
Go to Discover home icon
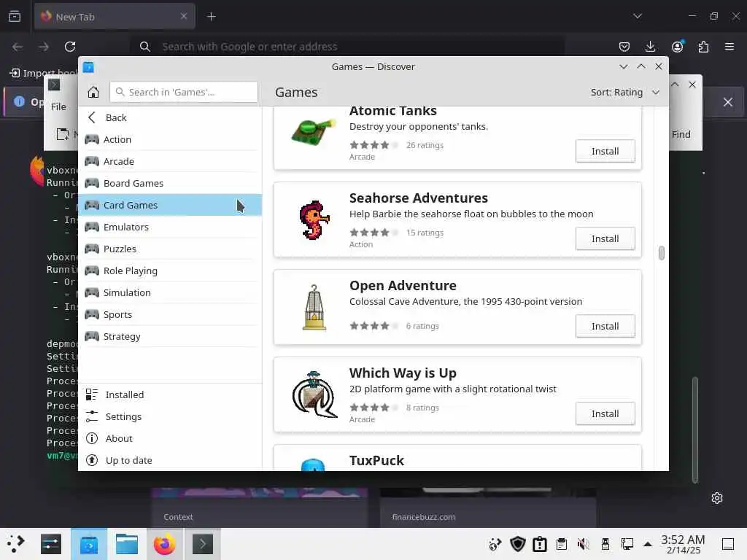(x=93, y=92)
